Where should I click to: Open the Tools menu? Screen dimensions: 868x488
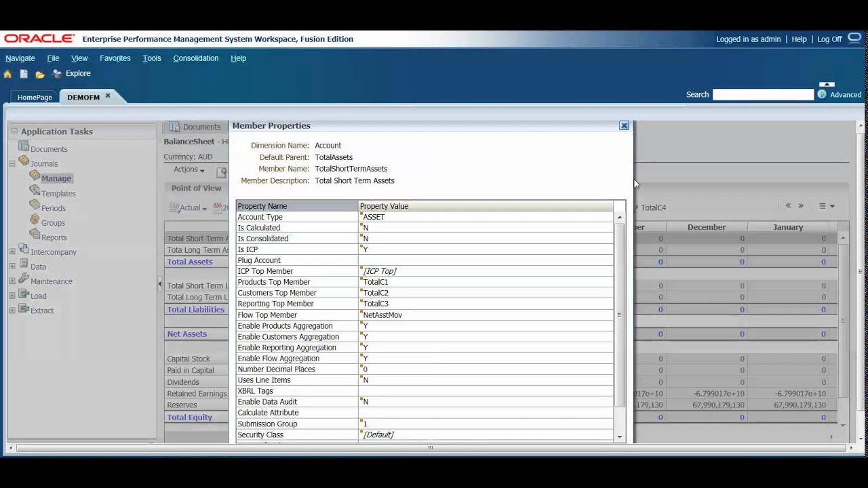tap(152, 58)
